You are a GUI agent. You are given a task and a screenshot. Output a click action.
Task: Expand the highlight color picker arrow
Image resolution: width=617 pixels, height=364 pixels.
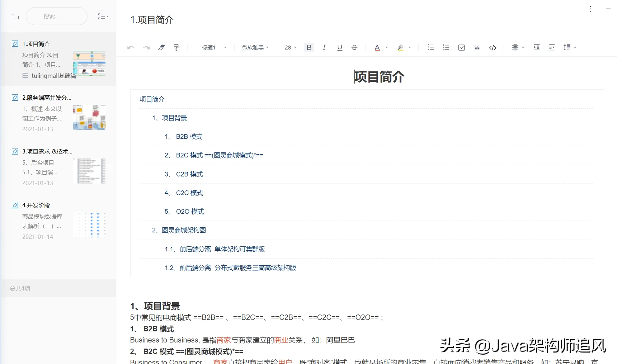point(410,47)
